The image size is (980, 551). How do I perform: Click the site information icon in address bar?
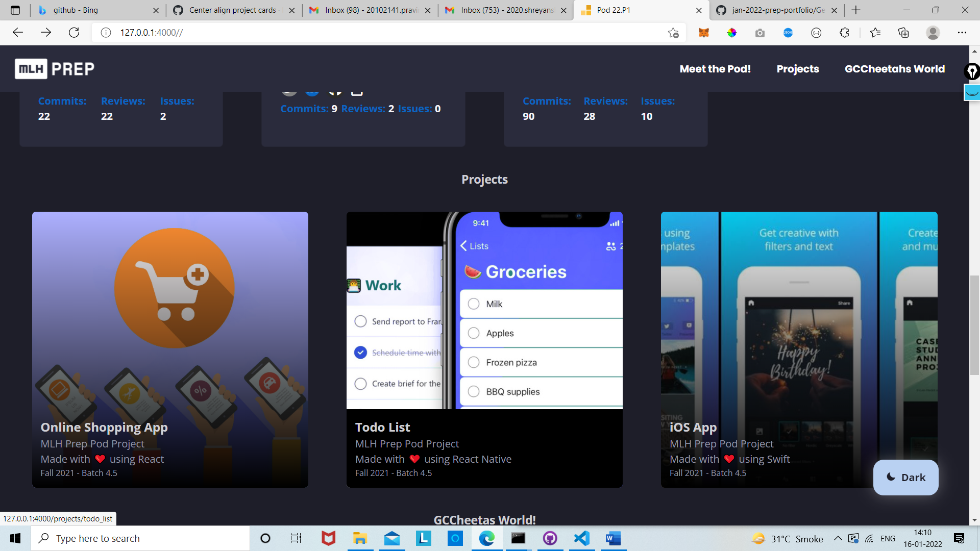(x=106, y=33)
